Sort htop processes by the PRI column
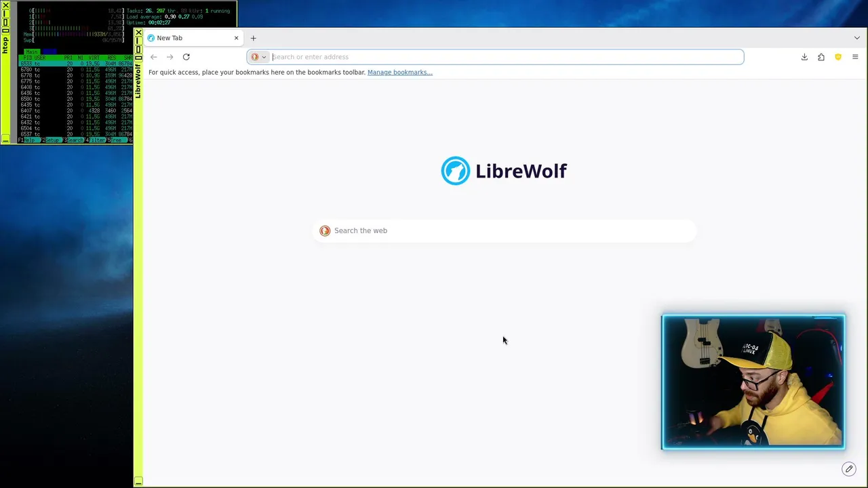This screenshot has width=868, height=488. coord(68,58)
